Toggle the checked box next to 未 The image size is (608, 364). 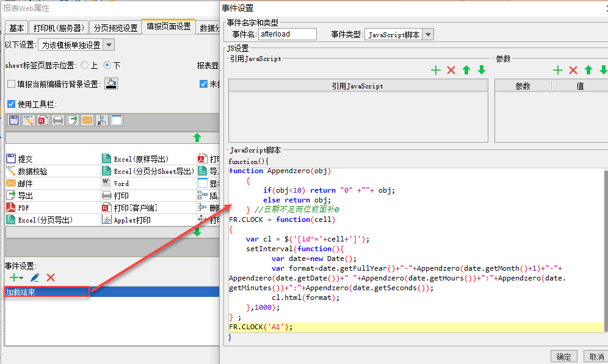(203, 84)
